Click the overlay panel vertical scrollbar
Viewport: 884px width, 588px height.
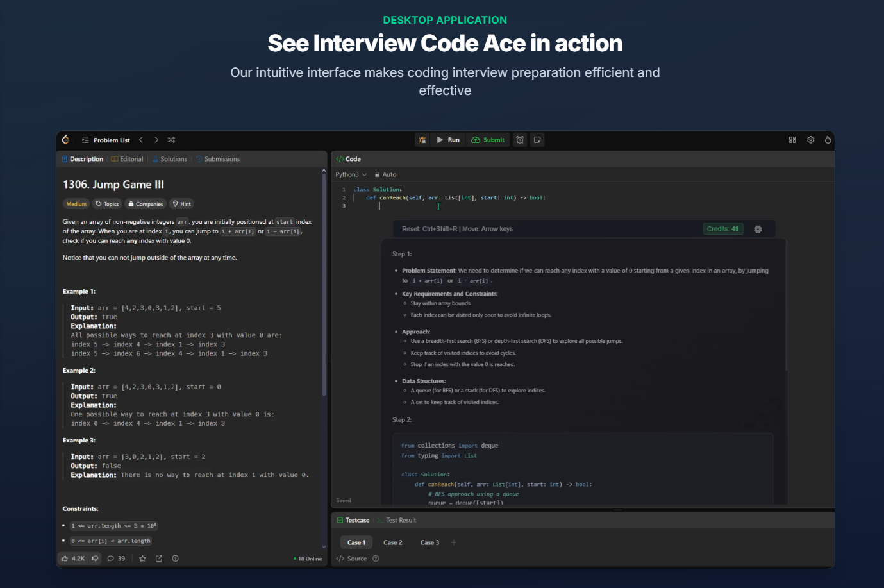coord(786,305)
